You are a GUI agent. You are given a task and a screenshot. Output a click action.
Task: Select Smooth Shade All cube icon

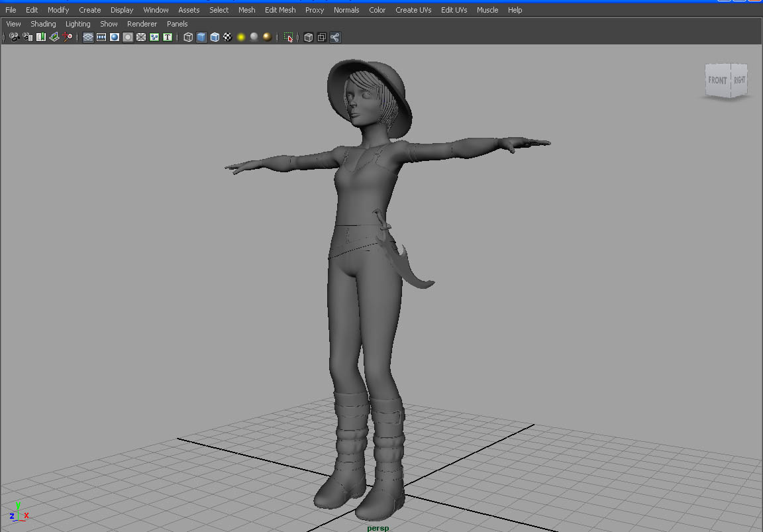pyautogui.click(x=201, y=38)
